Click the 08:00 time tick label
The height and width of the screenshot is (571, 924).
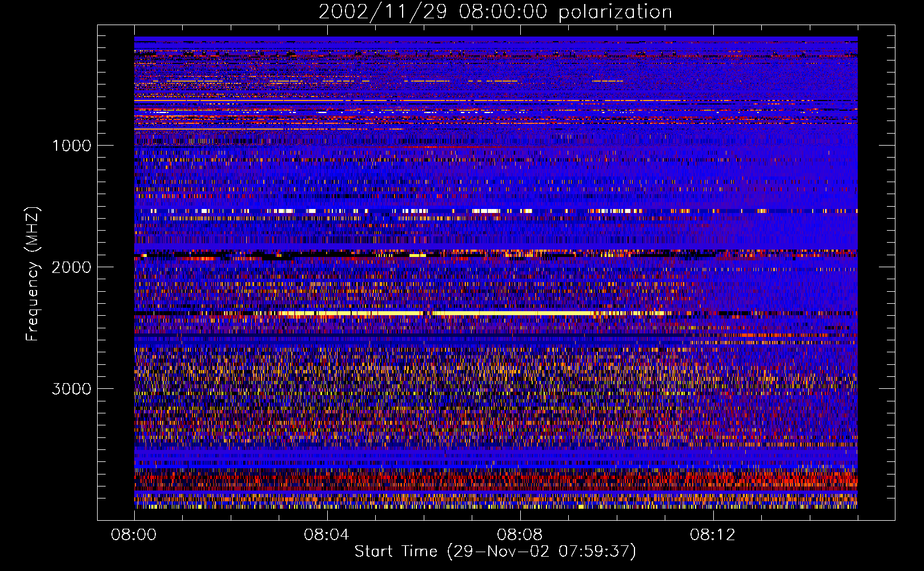(x=134, y=535)
